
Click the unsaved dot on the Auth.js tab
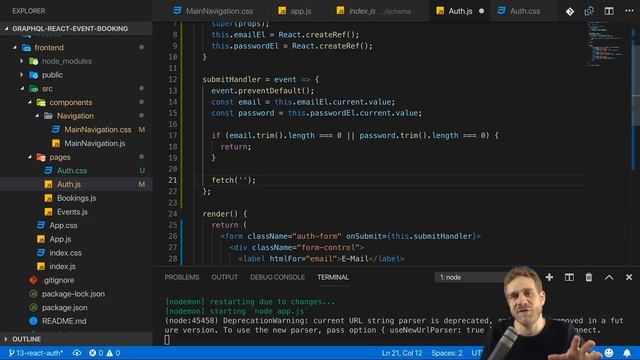481,11
